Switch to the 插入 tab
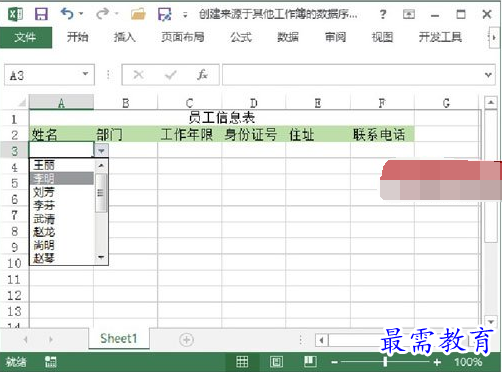This screenshot has height=372, width=502. [125, 37]
